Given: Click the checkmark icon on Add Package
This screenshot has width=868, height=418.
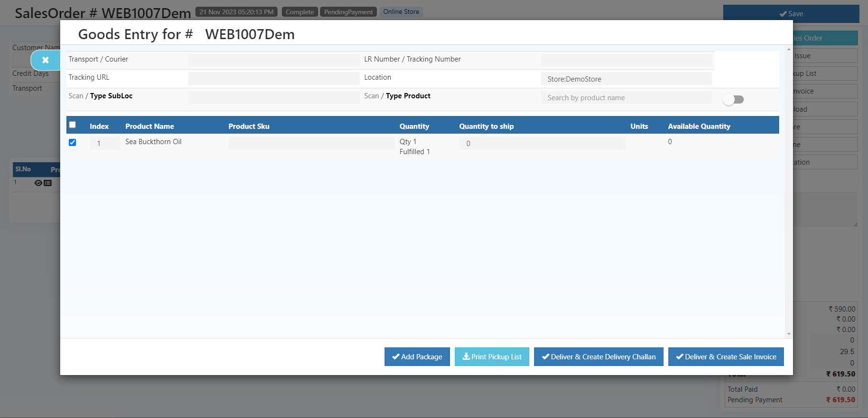Looking at the screenshot, I should pos(396,356).
